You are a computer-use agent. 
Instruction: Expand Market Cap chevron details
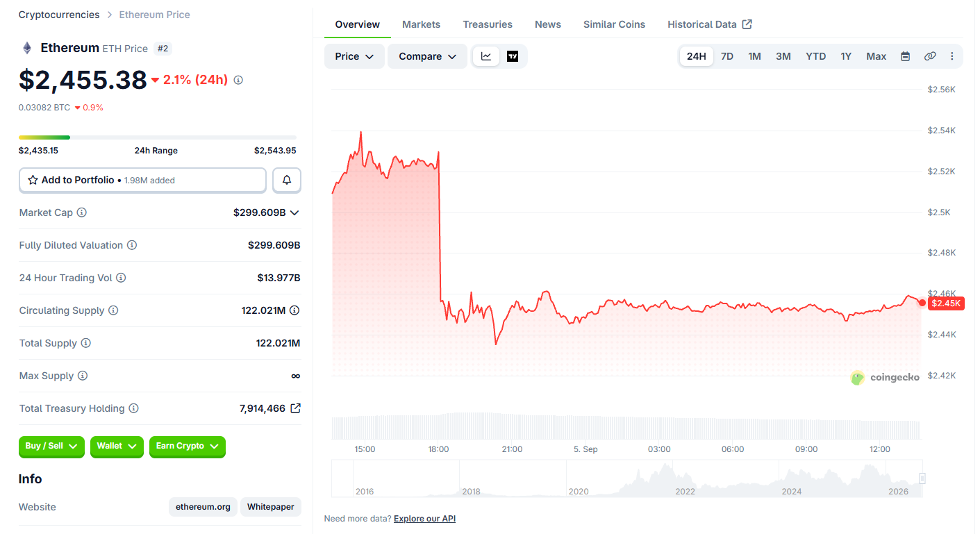click(294, 212)
